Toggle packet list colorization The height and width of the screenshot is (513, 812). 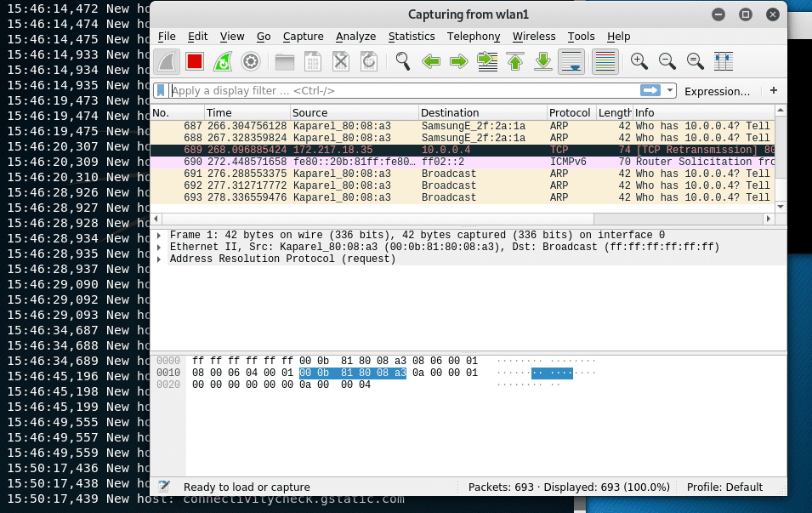coord(605,61)
